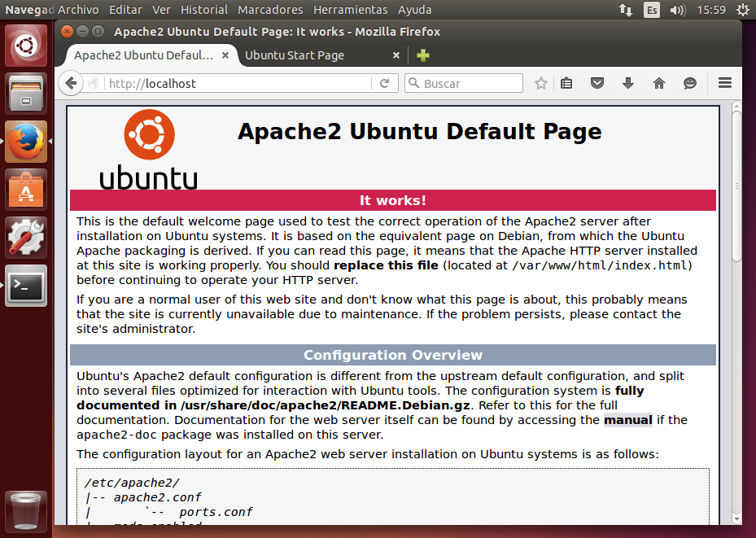The height and width of the screenshot is (538, 756).
Task: Click the 15:59 clock indicator
Action: pyautogui.click(x=711, y=10)
